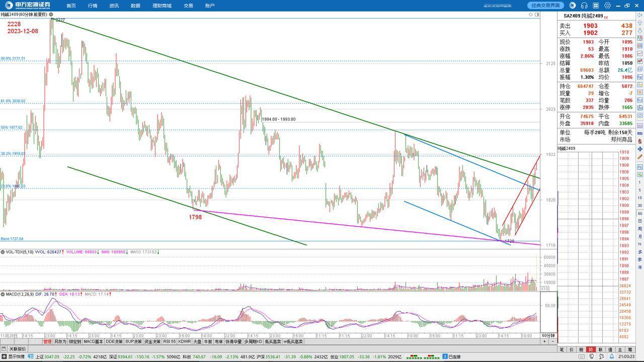Click the index list icon beside 上证
644x362 pixels.
31,356
